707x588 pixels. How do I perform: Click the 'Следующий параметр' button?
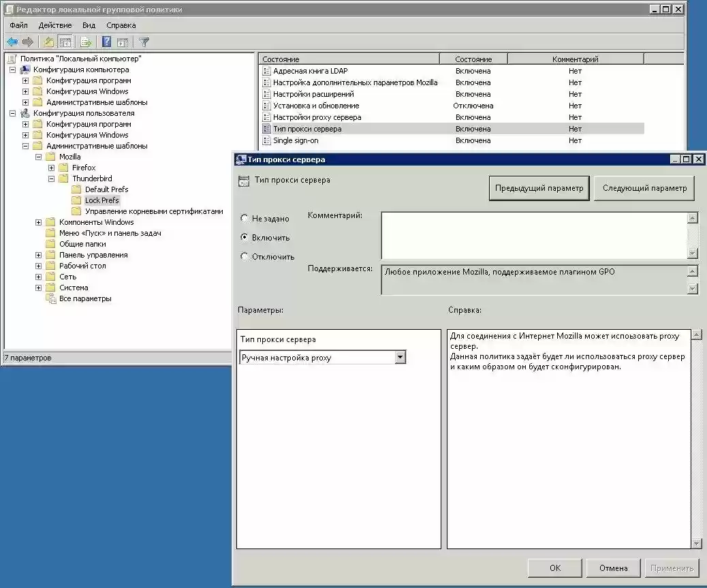(x=643, y=188)
